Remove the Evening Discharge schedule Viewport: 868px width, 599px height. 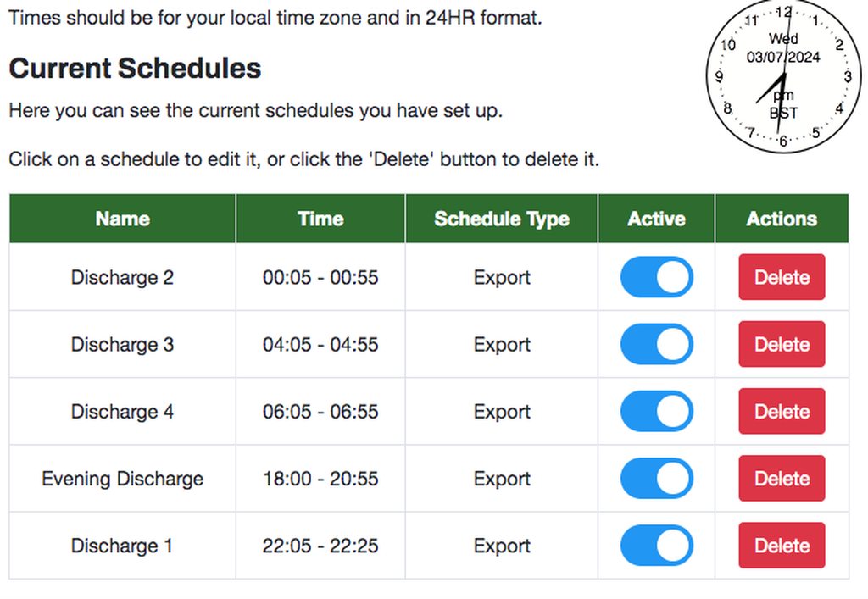point(781,479)
